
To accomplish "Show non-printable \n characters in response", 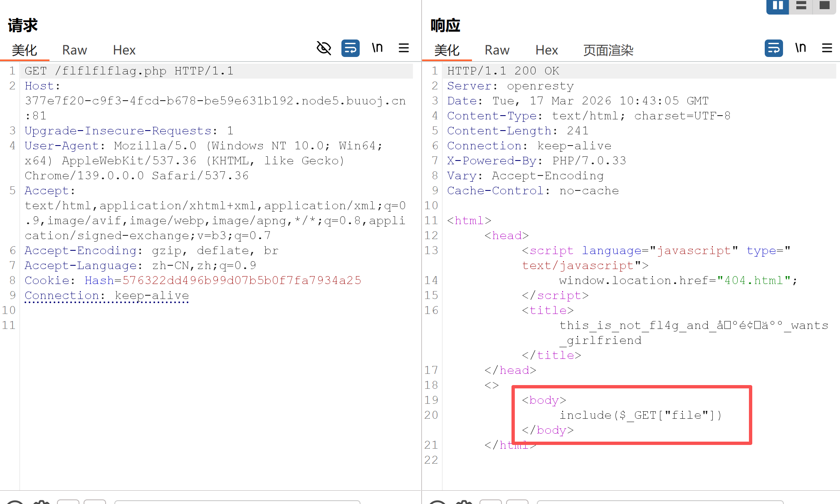I will pyautogui.click(x=800, y=48).
